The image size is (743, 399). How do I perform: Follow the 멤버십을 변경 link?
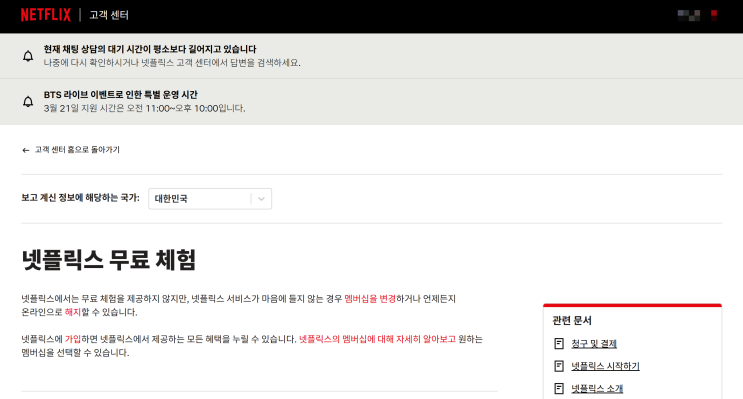370,299
